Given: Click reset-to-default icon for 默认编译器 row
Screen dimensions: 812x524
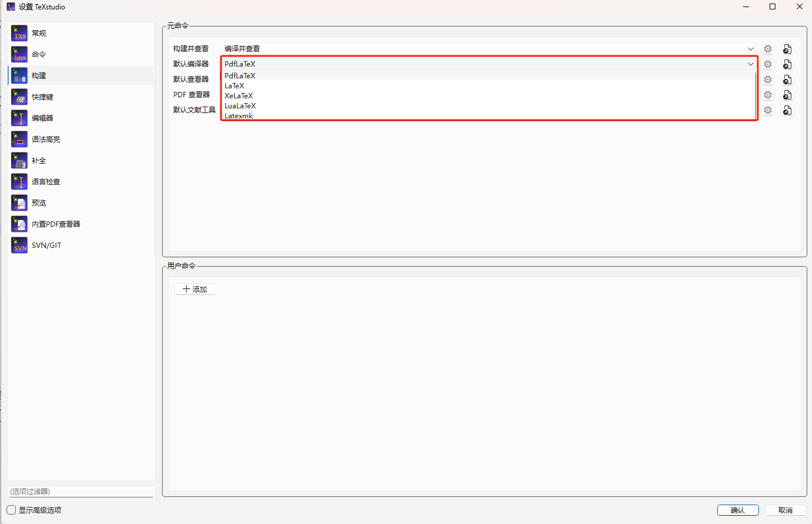Looking at the screenshot, I should click(x=787, y=64).
